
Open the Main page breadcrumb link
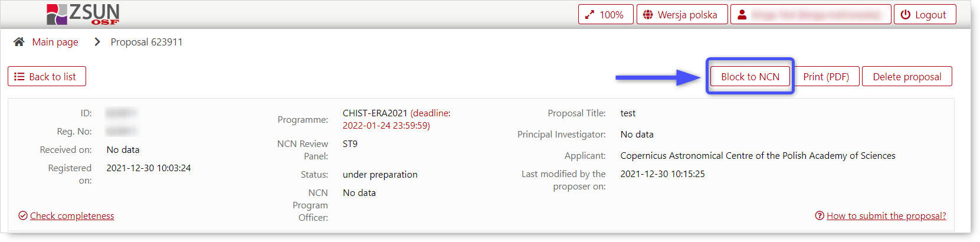pyautogui.click(x=55, y=42)
